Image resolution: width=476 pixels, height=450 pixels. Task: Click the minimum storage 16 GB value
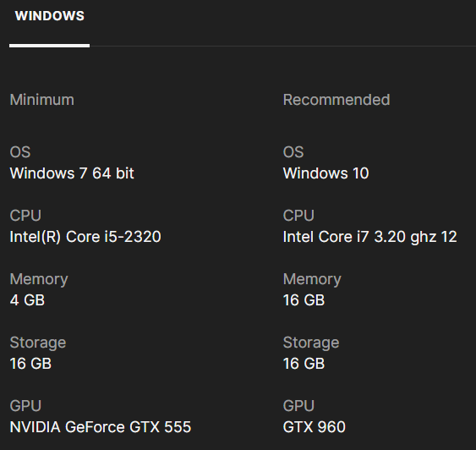pyautogui.click(x=30, y=364)
